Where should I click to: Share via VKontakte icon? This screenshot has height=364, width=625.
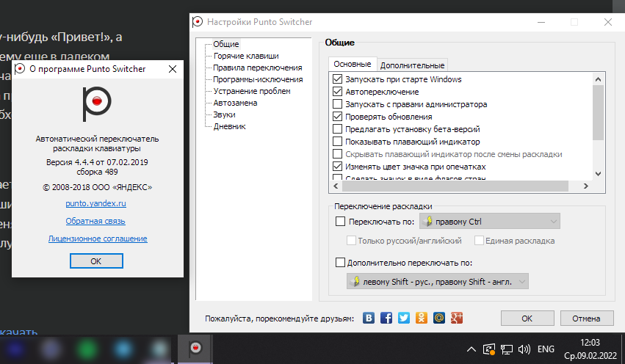[x=369, y=318]
